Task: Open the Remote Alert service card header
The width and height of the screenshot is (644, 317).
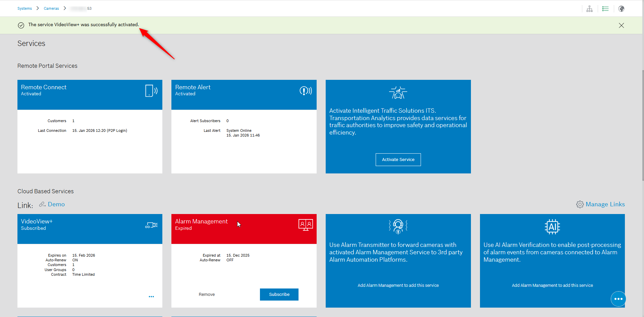Action: [244, 95]
